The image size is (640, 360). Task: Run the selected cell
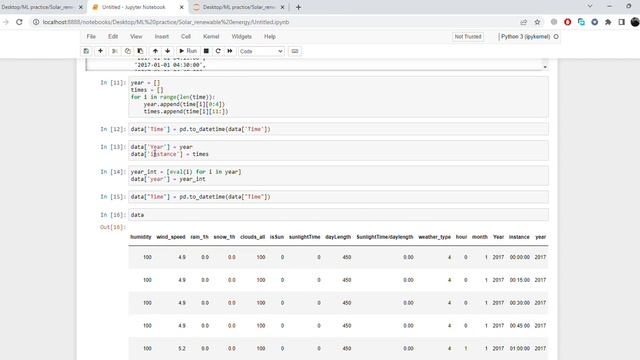[x=188, y=51]
